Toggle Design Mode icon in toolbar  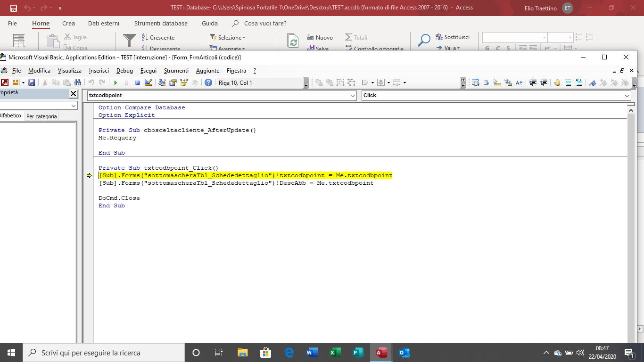(149, 82)
